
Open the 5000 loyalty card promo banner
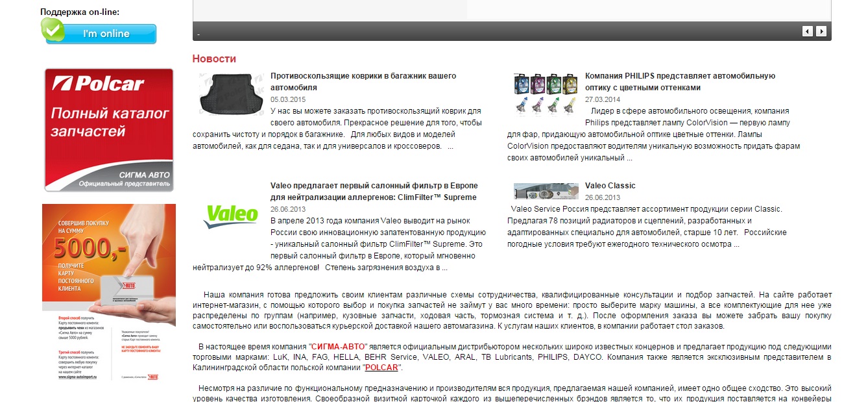(x=109, y=293)
